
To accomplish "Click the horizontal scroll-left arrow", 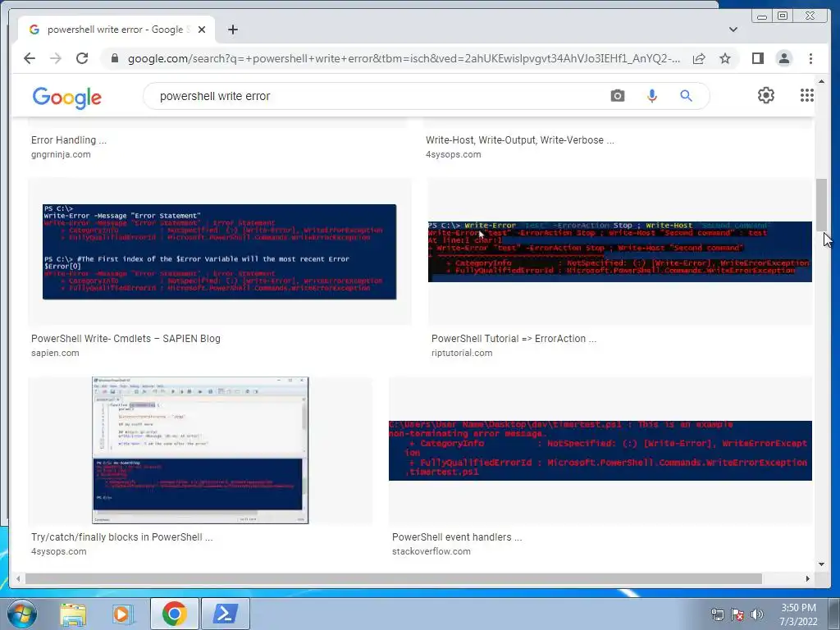I will point(18,578).
